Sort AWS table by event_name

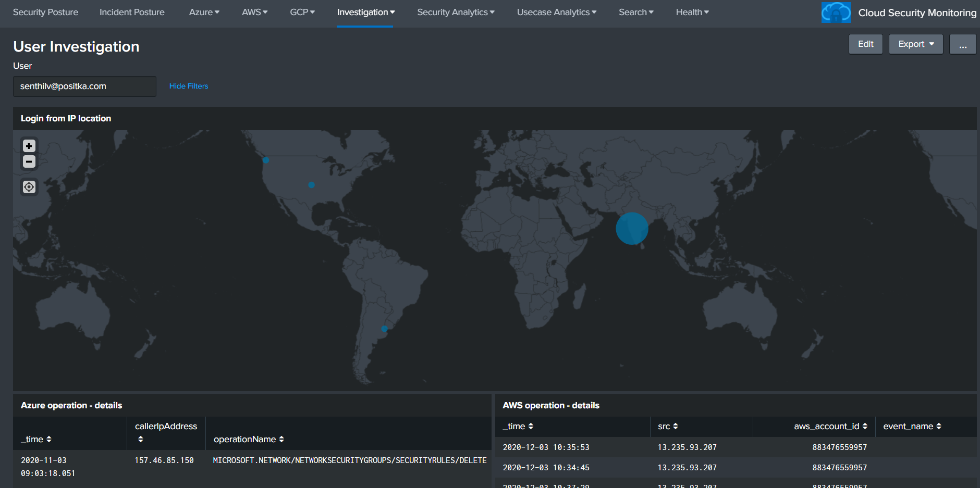[x=912, y=426]
